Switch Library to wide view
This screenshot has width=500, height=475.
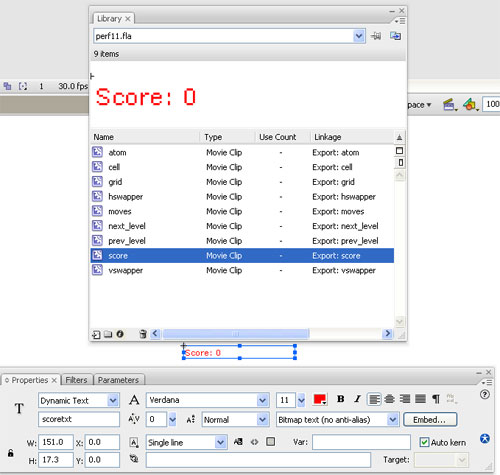coord(399,151)
